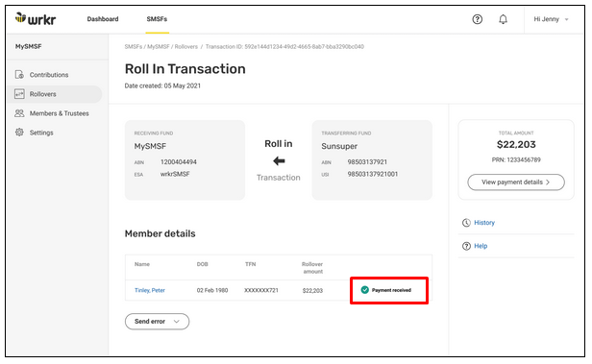The height and width of the screenshot is (364, 592).
Task: Open Settings in the sidebar
Action: point(41,133)
